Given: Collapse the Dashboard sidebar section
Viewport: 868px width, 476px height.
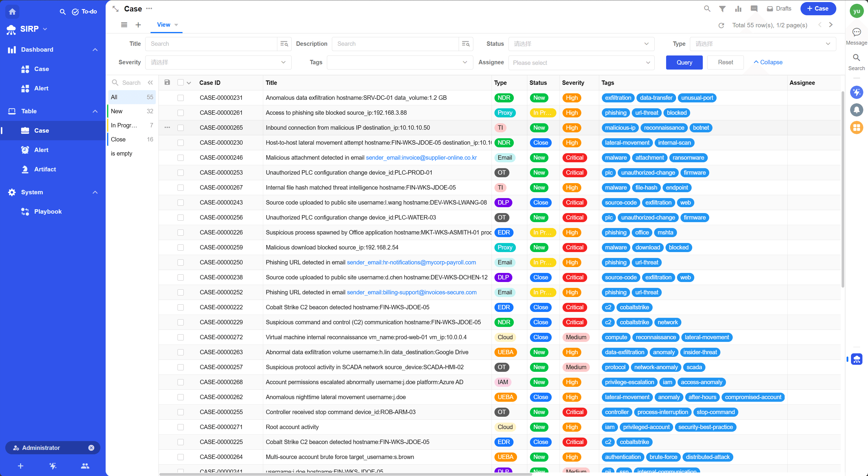Looking at the screenshot, I should coord(95,50).
